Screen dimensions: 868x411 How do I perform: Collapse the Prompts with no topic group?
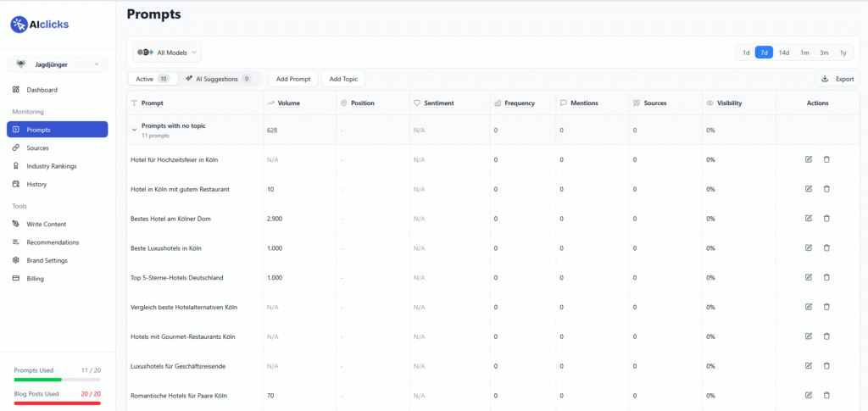click(x=134, y=130)
